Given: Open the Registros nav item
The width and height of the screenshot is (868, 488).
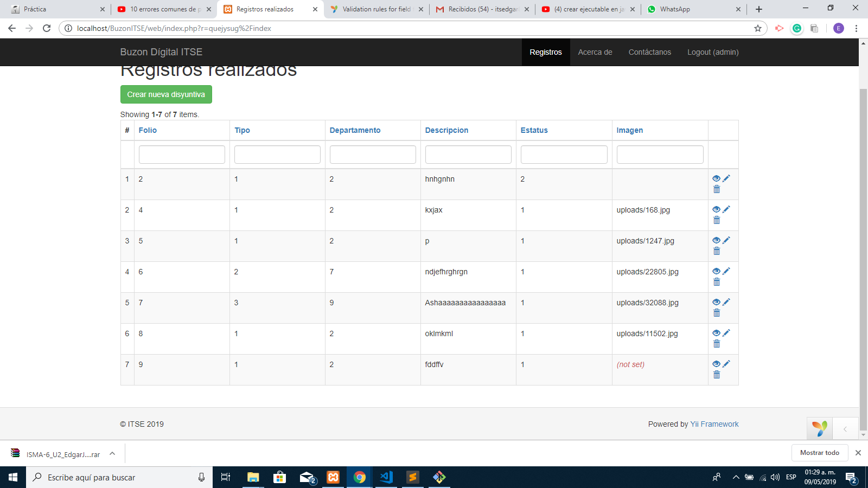Looking at the screenshot, I should click(546, 52).
